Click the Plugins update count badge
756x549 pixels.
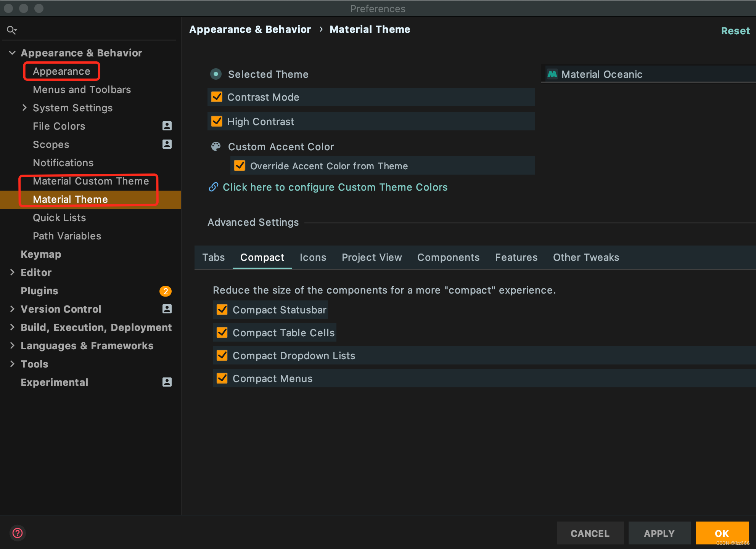point(165,291)
